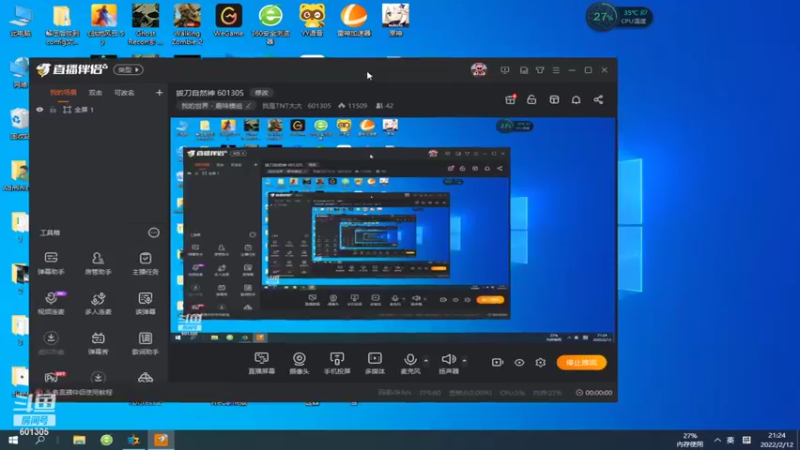Open the 多人连麦 multi-person co-stream tool
This screenshot has height=450, width=800.
98,303
